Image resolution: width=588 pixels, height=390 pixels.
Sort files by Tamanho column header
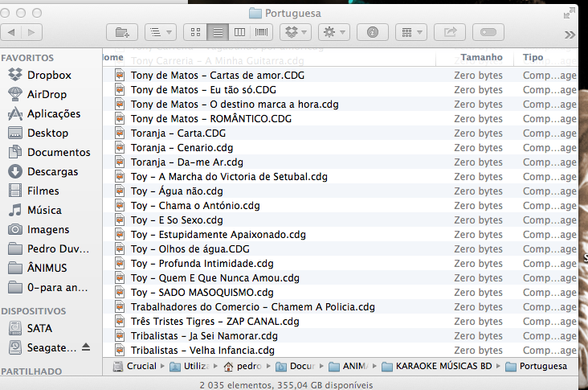pos(481,58)
